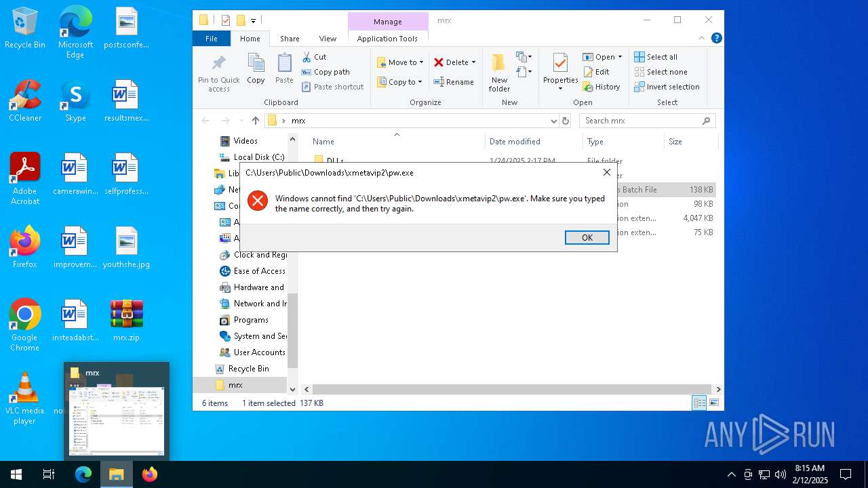Click Select all
The width and height of the screenshot is (868, 488).
656,57
